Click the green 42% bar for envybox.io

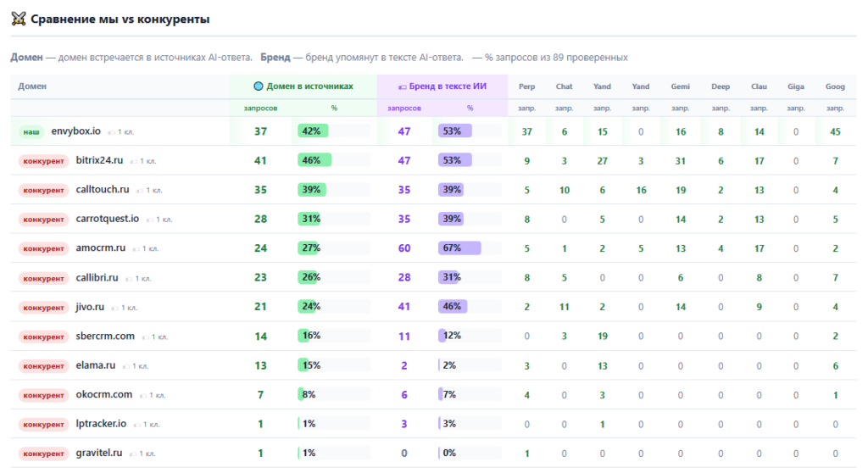click(313, 131)
